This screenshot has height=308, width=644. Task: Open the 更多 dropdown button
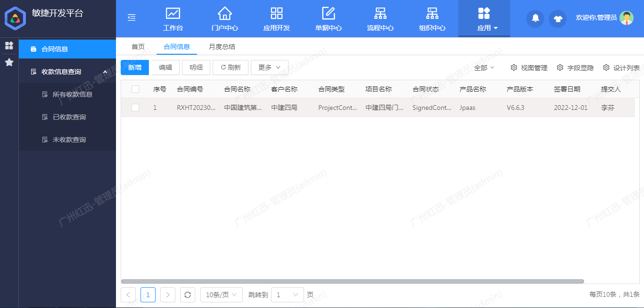270,67
